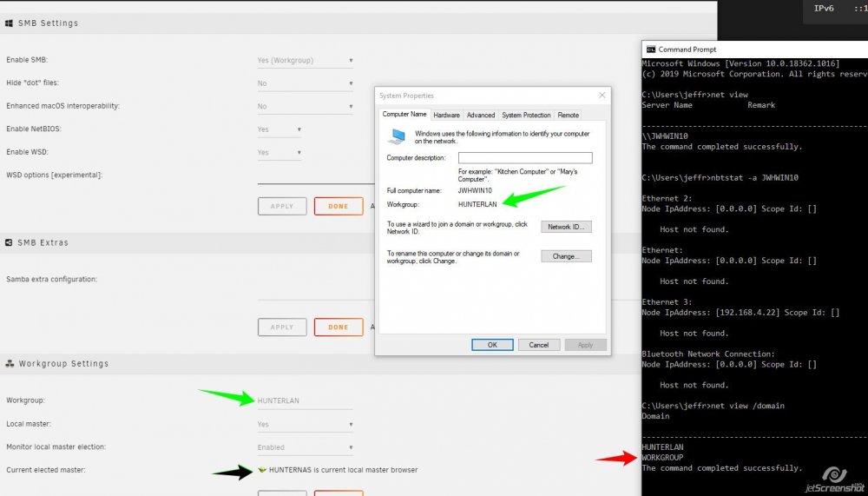Click the Command Prompt window title
Screen dimensions: 868x496
[687, 50]
